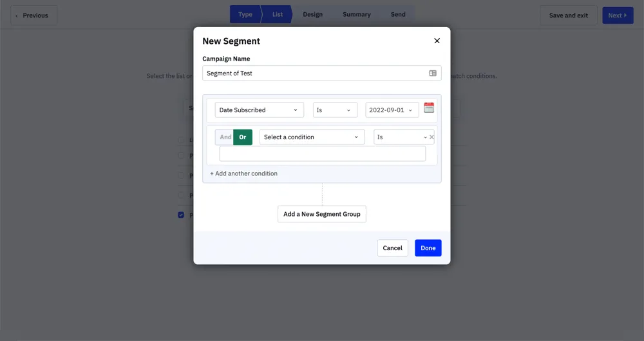Select the Or condition operator
The image size is (644, 341).
click(x=243, y=137)
